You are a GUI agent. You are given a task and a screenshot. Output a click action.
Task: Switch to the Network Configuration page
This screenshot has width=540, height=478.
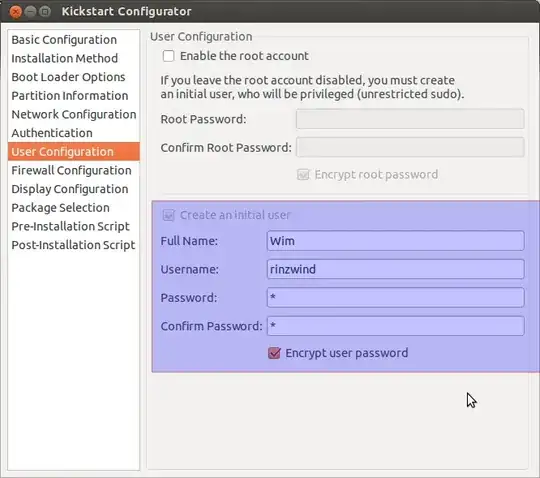tap(73, 114)
